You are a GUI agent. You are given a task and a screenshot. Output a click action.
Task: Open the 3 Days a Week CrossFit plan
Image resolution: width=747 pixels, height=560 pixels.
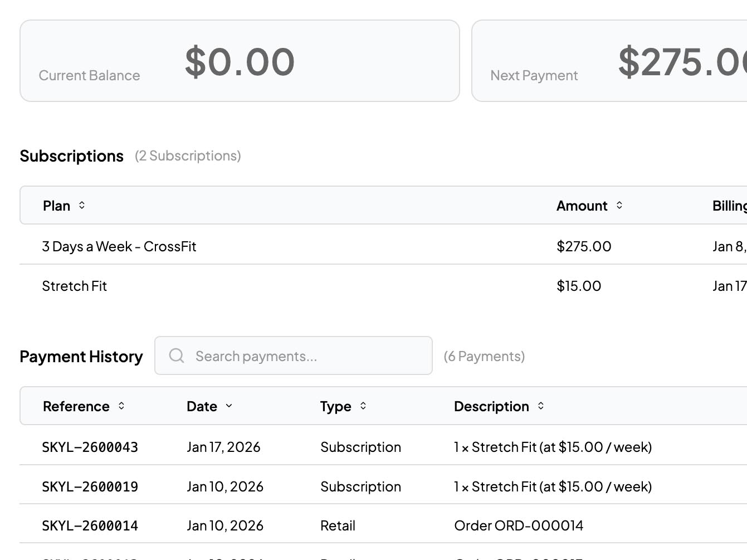point(119,246)
